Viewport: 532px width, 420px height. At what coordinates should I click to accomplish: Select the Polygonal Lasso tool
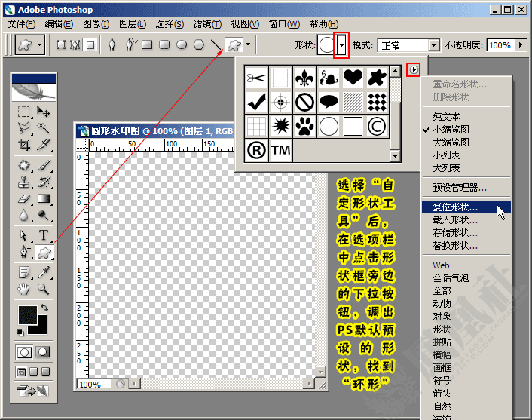pos(24,128)
